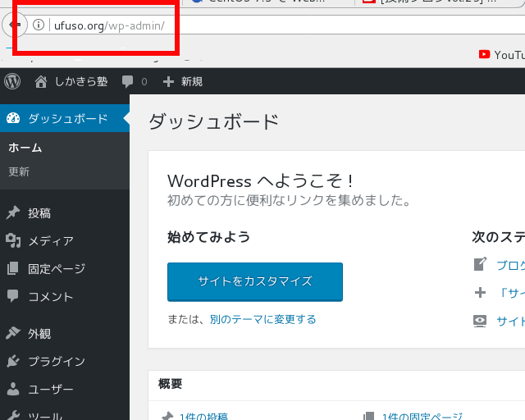This screenshot has width=525, height=420.
Task: Open the ツール tools menu
Action: point(45,415)
